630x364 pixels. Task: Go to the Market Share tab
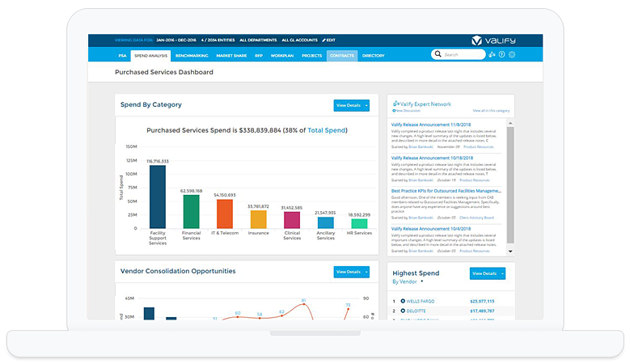[x=231, y=56]
